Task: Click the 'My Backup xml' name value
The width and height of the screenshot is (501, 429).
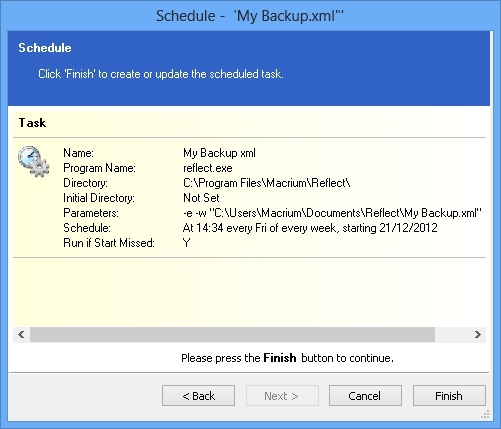Action: point(219,153)
